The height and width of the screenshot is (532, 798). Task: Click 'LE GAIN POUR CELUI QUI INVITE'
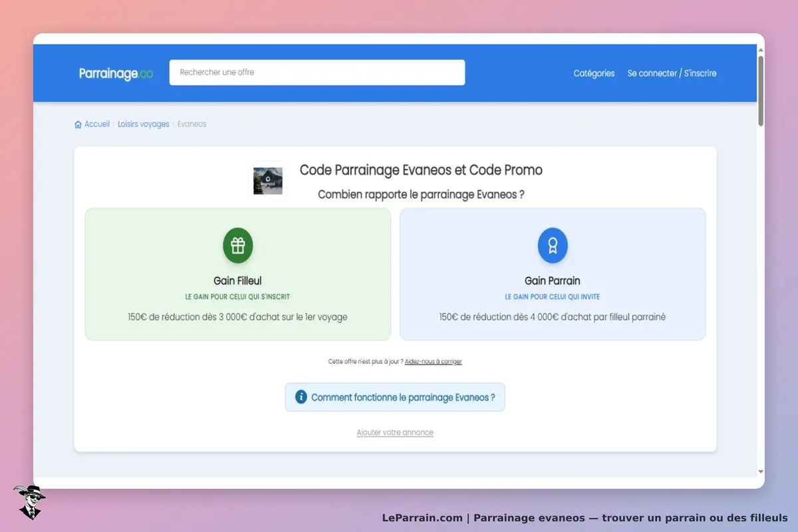(553, 297)
